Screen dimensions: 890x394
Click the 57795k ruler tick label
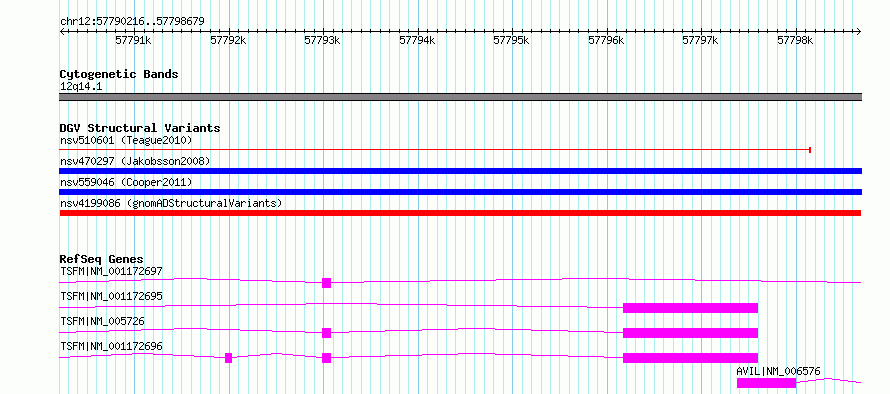(x=511, y=40)
